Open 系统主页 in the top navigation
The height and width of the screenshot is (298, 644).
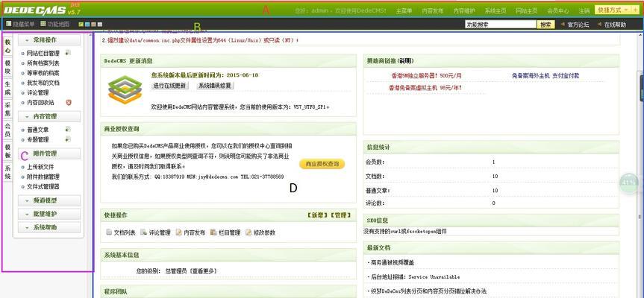[495, 10]
